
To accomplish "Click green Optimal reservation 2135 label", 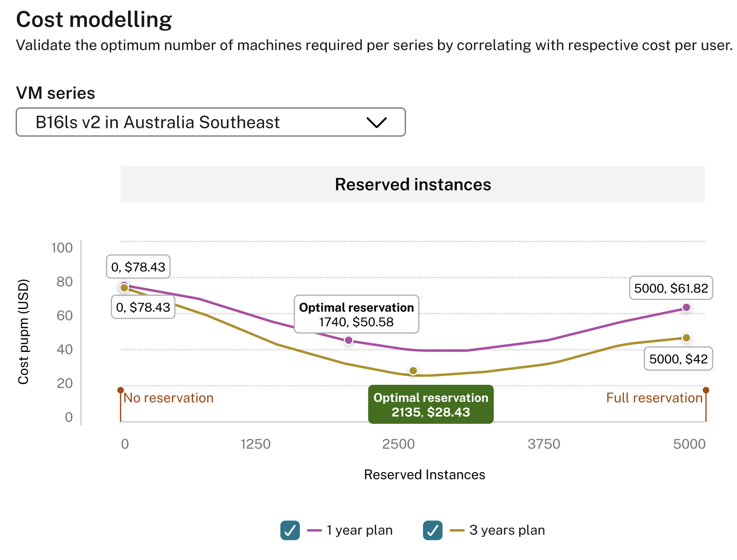I will pyautogui.click(x=431, y=405).
